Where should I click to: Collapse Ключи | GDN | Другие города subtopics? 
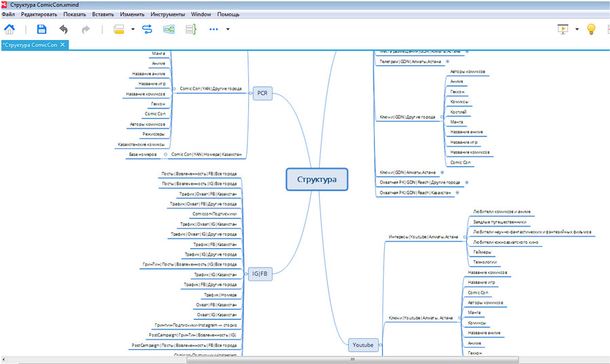pyautogui.click(x=441, y=117)
